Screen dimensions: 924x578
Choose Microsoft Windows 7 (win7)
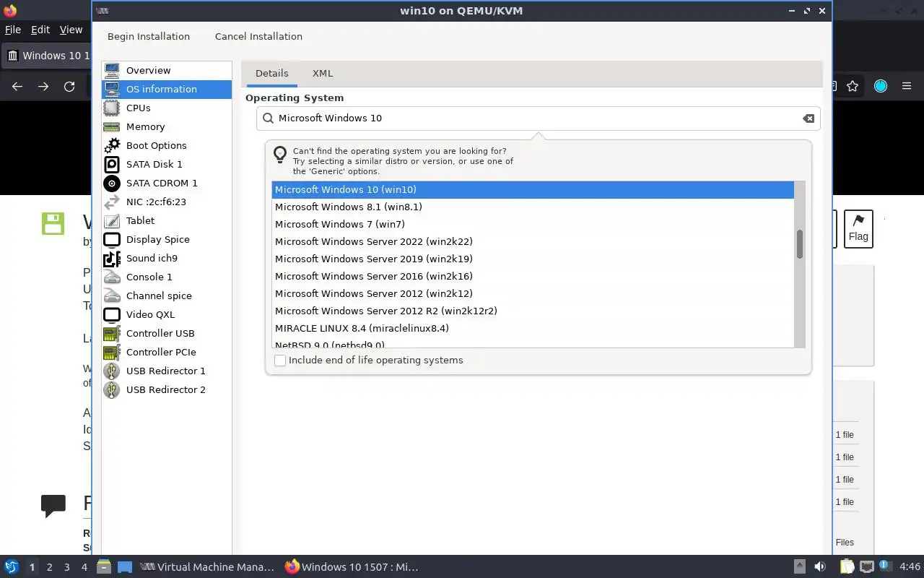click(x=533, y=224)
